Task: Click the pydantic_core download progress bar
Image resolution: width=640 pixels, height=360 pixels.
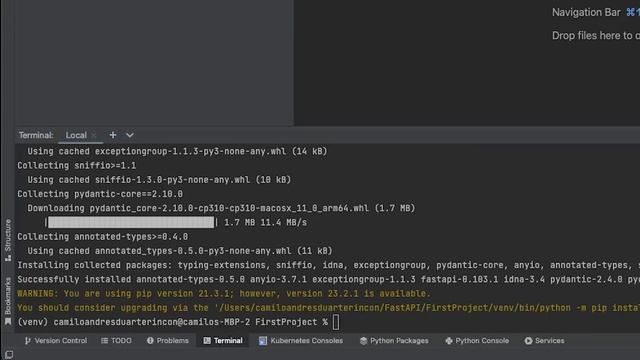Action: click(x=131, y=222)
